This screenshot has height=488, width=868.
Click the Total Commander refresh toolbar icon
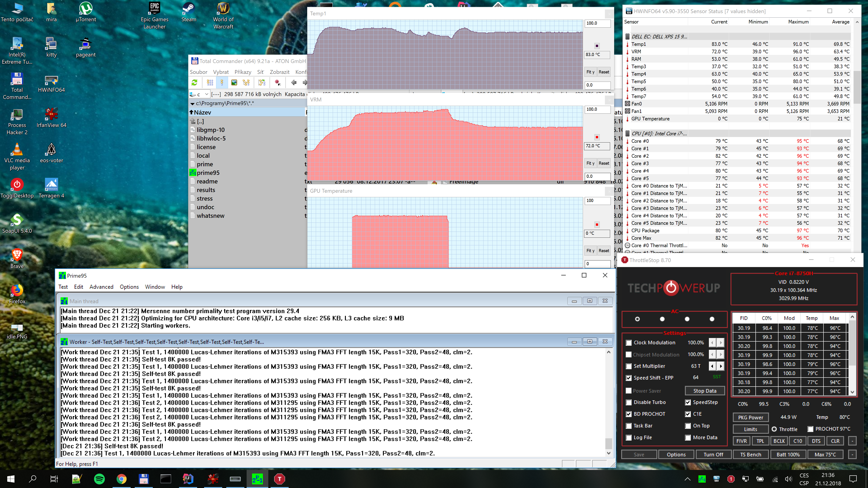(194, 82)
